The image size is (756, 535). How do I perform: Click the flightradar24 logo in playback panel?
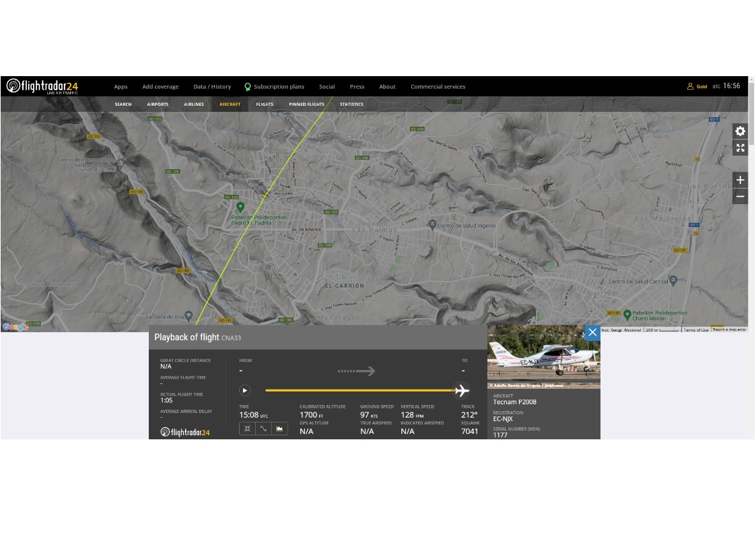185,433
